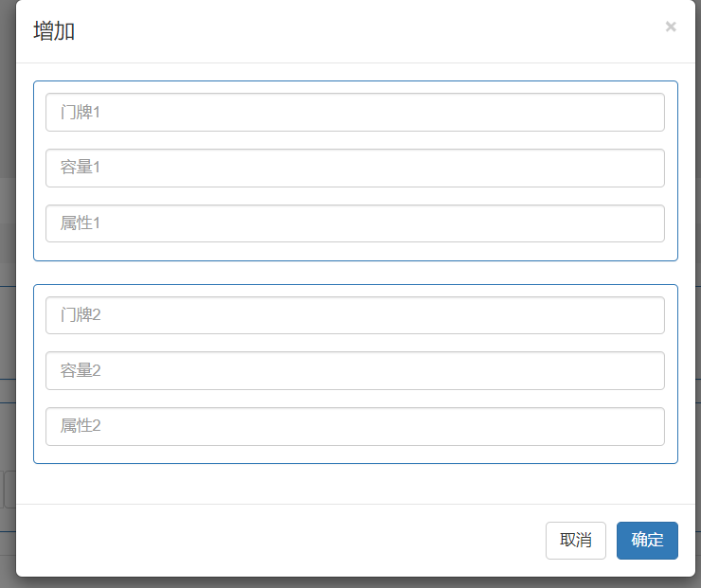701x588 pixels.
Task: Click the dimmed backdrop beneath the dialog
Action: [355, 582]
